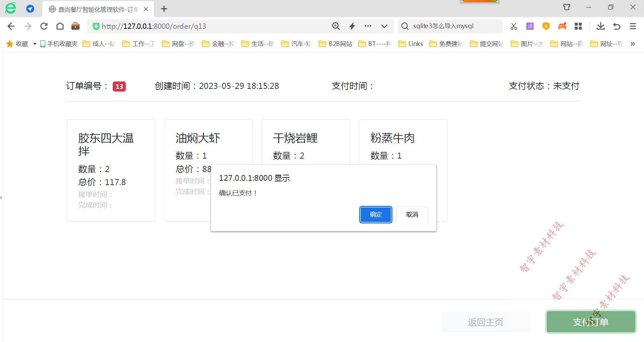Click the 胶东四大温拌 dish card title

(x=106, y=145)
